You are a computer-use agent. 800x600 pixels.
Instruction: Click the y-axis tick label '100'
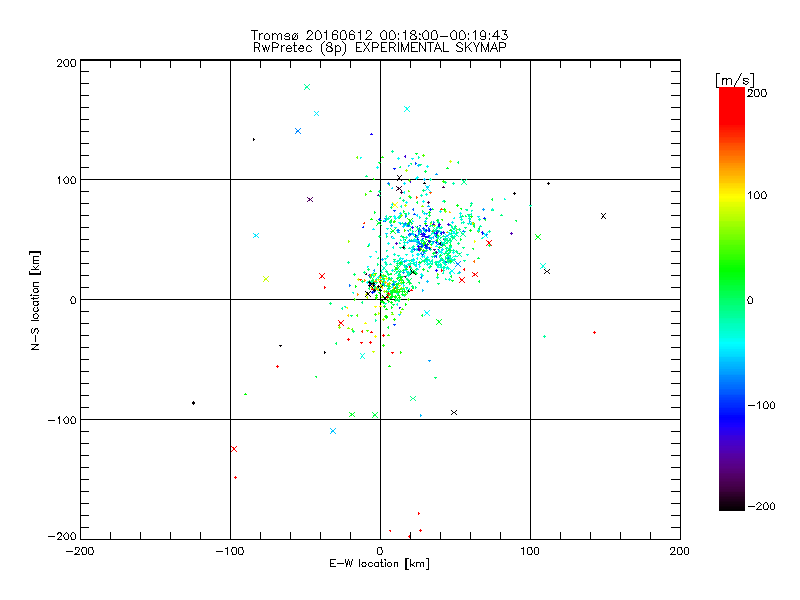pyautogui.click(x=66, y=180)
